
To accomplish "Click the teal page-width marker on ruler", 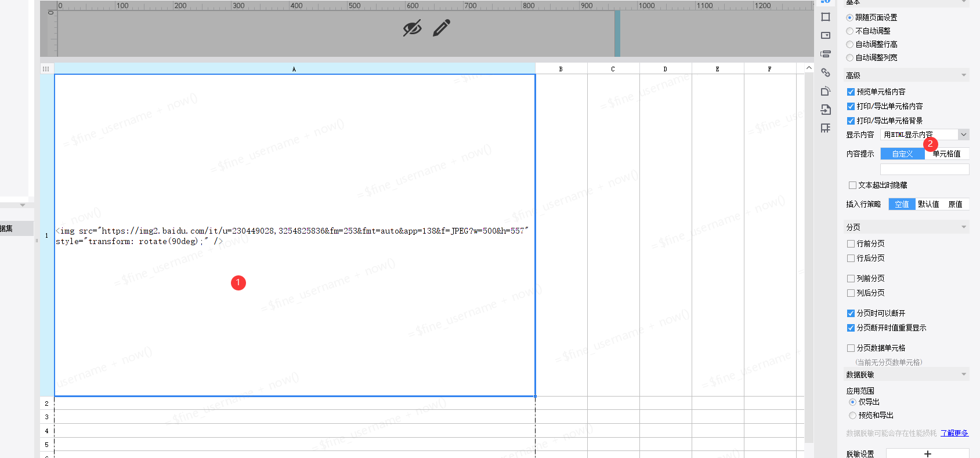I will coord(617,33).
